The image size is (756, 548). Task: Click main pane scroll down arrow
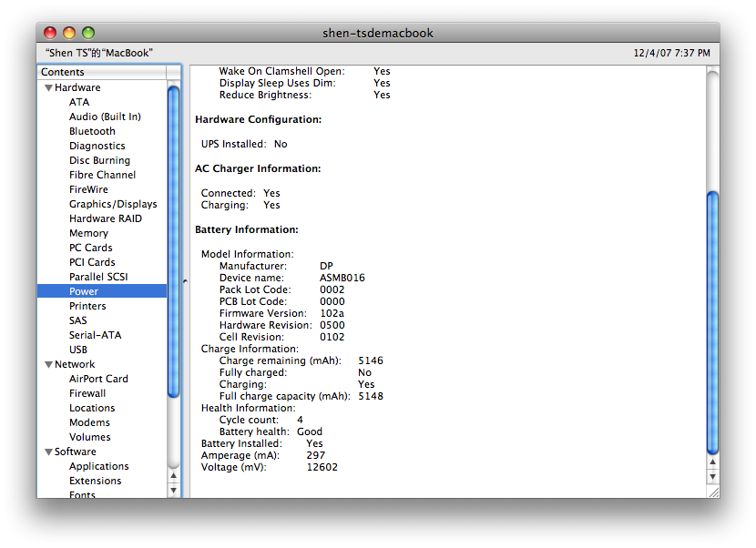(x=712, y=477)
